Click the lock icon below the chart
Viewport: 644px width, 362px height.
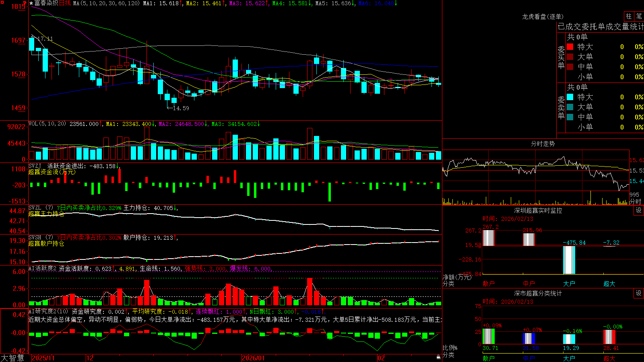(439, 357)
